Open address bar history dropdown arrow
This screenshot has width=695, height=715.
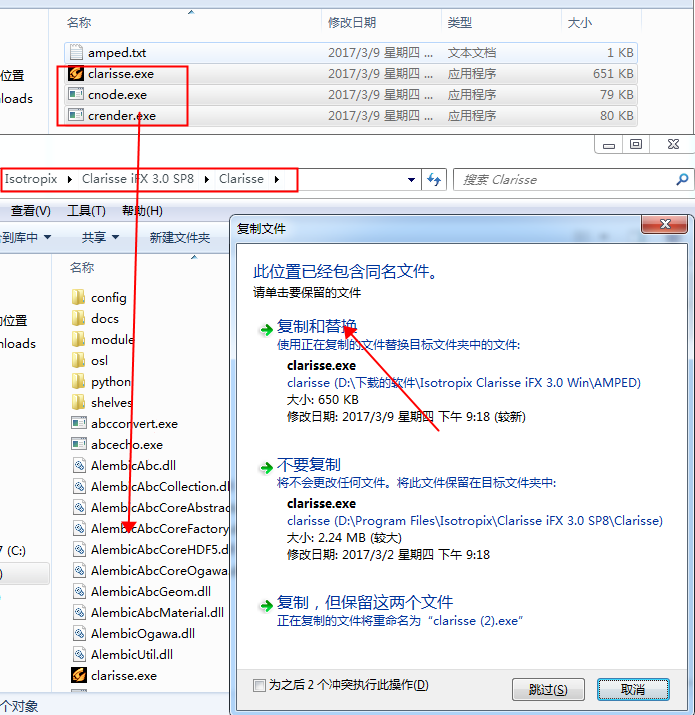411,180
